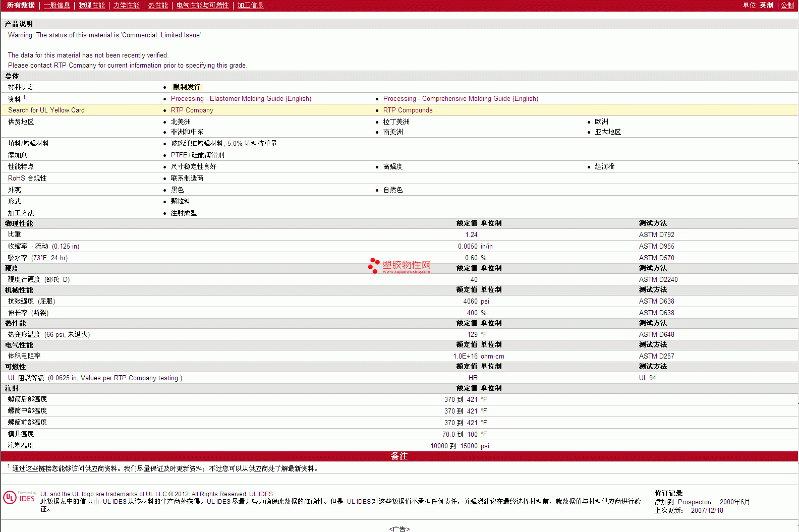Click the UL 94 test method link

pos(648,378)
